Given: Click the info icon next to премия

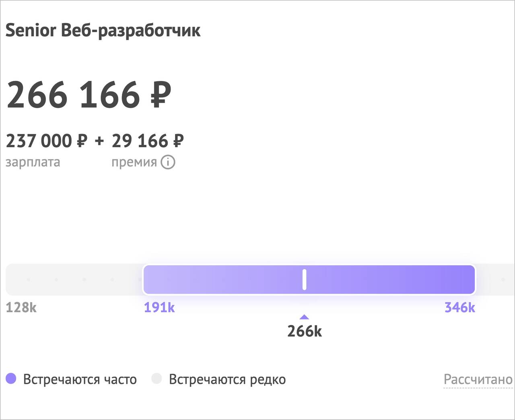Looking at the screenshot, I should (168, 162).
